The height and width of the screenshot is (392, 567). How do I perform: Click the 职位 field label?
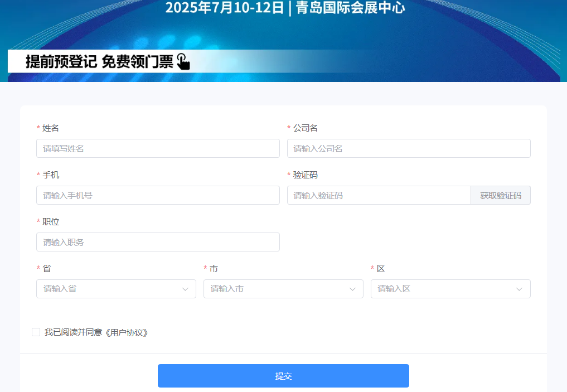click(x=51, y=222)
